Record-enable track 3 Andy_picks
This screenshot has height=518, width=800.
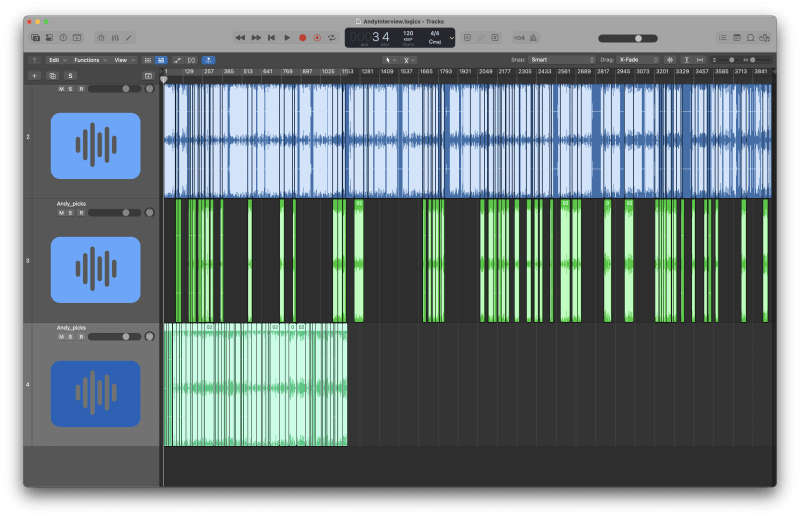(x=81, y=213)
